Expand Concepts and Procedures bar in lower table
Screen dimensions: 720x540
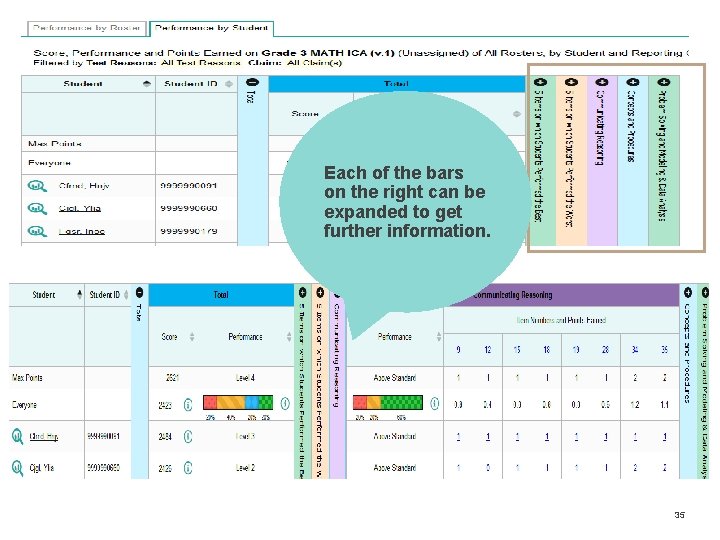[687, 292]
